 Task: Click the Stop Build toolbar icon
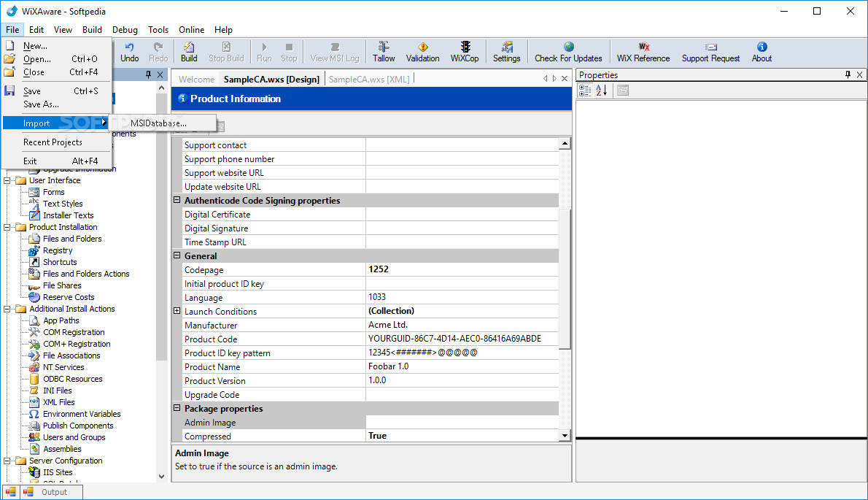click(x=226, y=52)
